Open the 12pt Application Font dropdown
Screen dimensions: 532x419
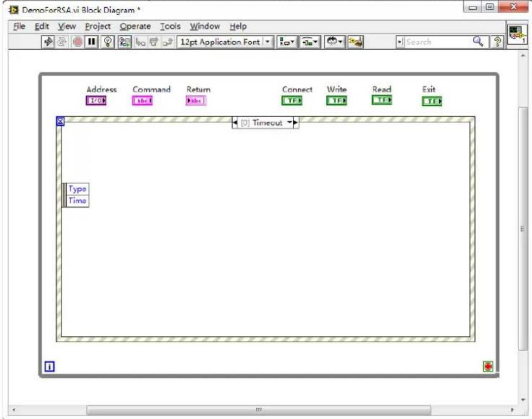pyautogui.click(x=225, y=42)
